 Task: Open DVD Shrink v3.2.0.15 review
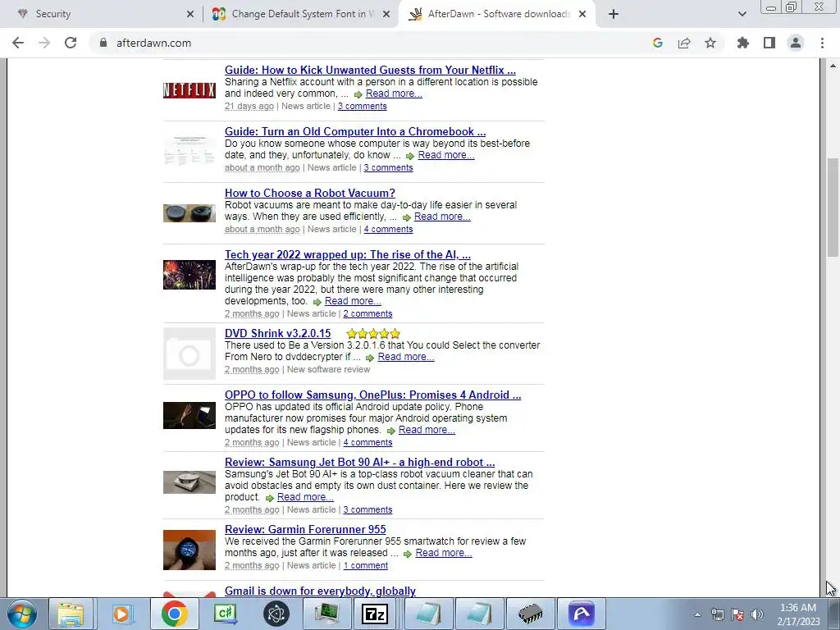click(x=277, y=333)
